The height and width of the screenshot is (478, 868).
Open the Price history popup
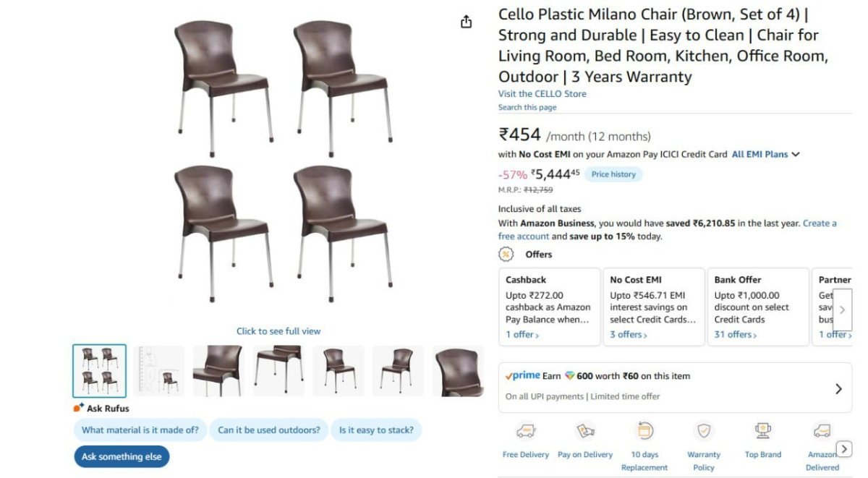tap(613, 174)
